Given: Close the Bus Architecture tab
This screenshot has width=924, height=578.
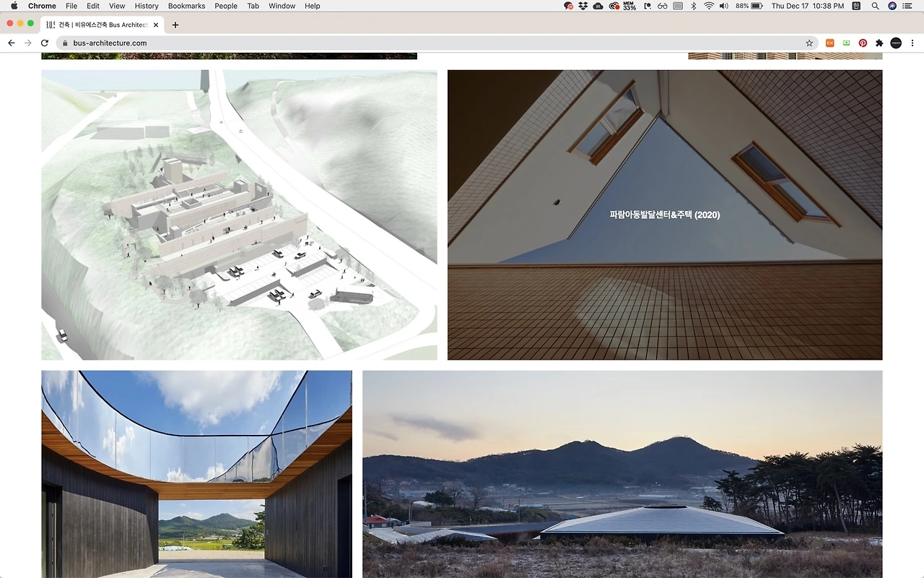Looking at the screenshot, I should (x=156, y=25).
